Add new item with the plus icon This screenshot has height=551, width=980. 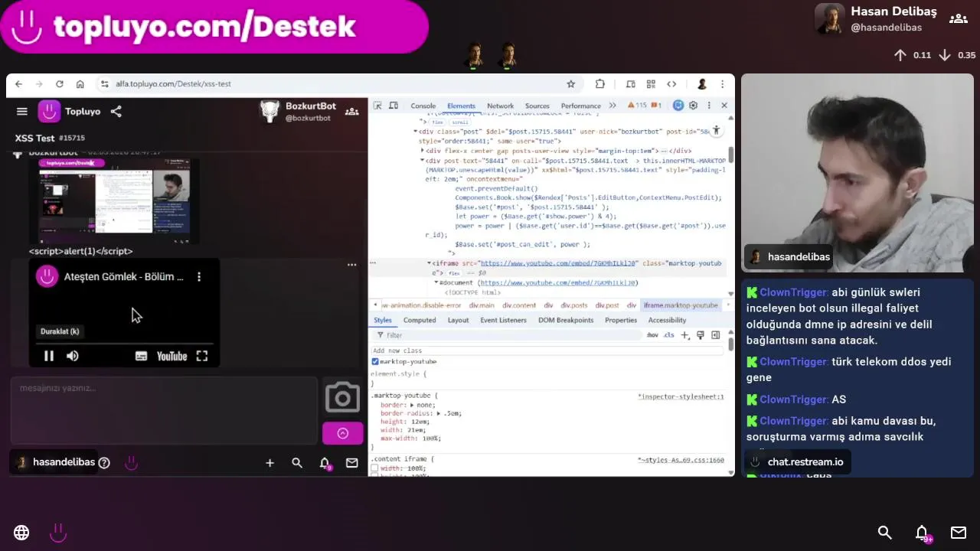(269, 463)
